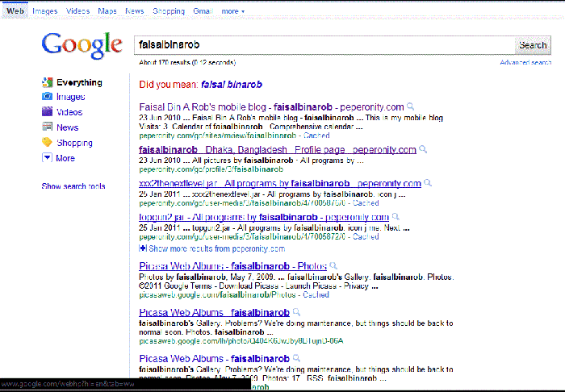This screenshot has width=565, height=392.
Task: Click the Videos film icon in sidebar
Action: pyautogui.click(x=47, y=111)
